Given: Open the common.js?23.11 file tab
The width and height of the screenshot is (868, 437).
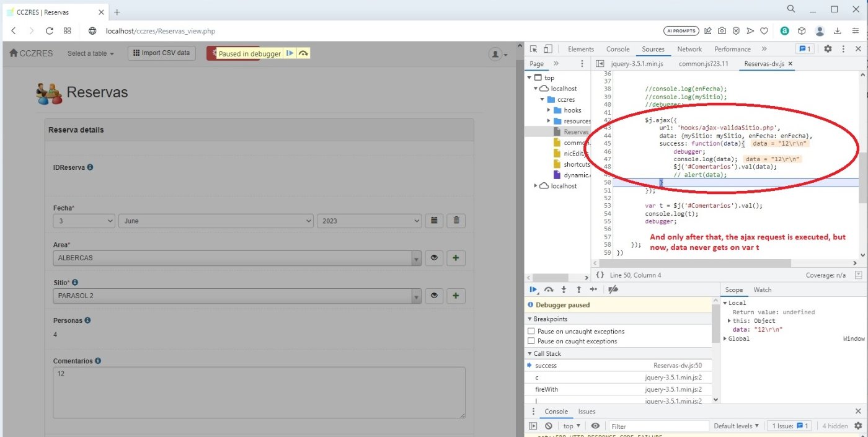Looking at the screenshot, I should click(x=703, y=64).
